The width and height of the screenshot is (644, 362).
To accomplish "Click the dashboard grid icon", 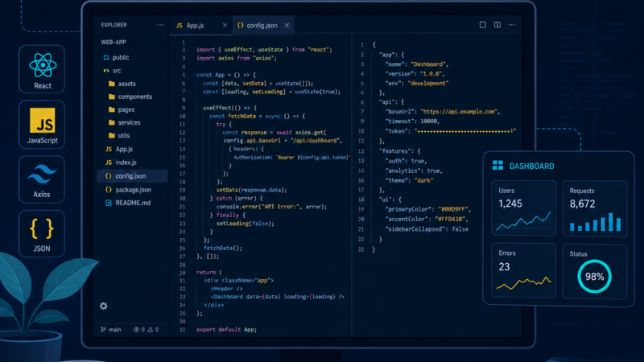I will click(x=497, y=166).
